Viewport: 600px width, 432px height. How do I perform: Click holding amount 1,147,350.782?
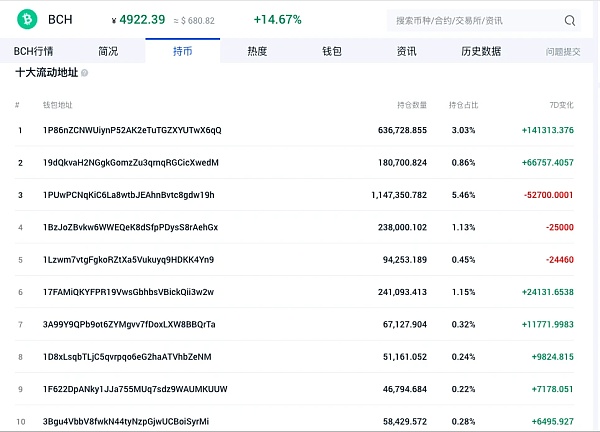[x=399, y=195]
